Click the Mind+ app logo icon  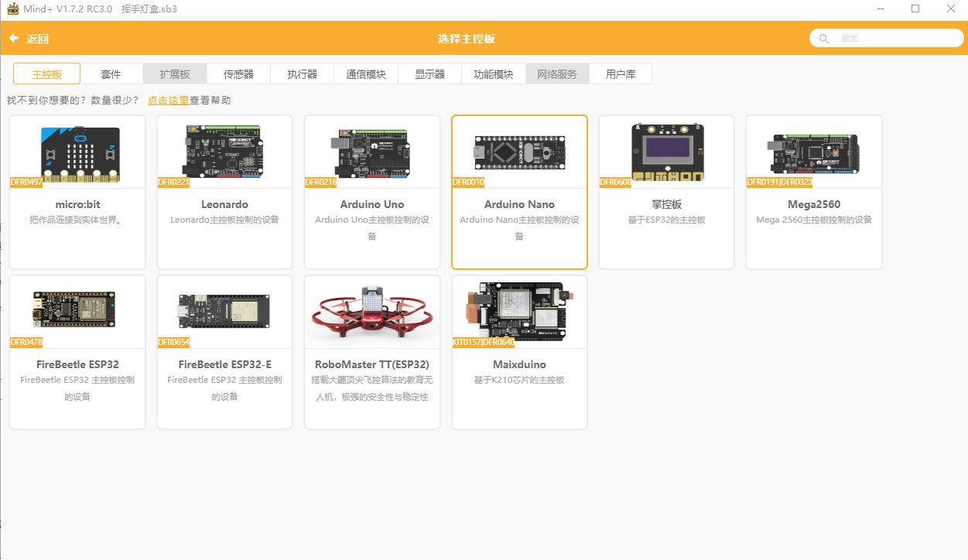[x=12, y=9]
